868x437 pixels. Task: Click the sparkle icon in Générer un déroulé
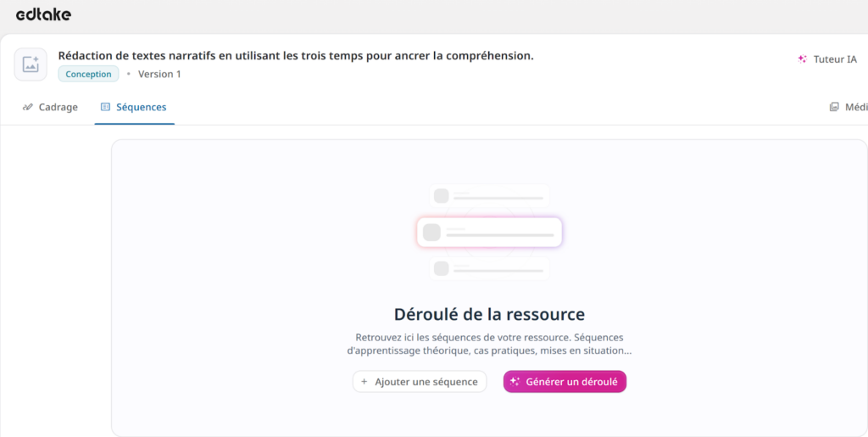click(515, 382)
